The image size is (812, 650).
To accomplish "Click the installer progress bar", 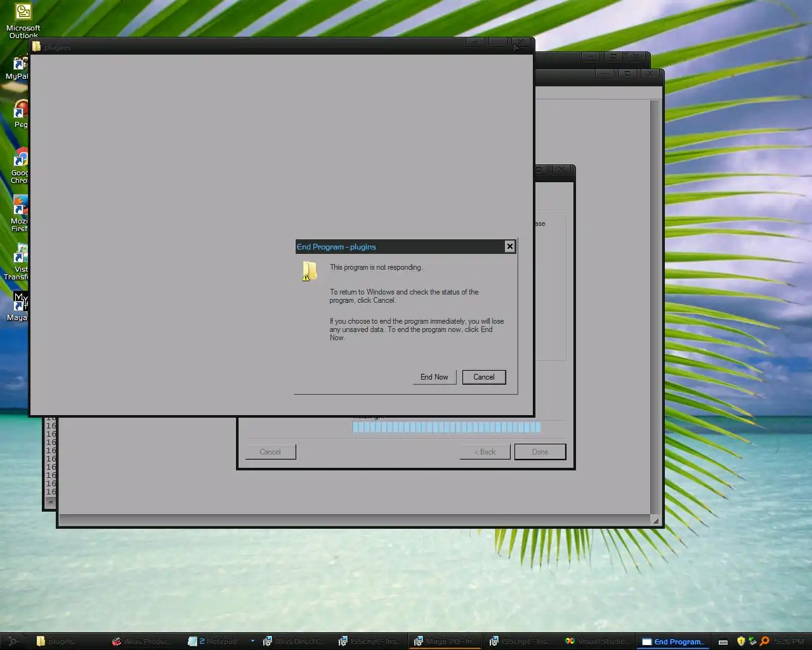I will coord(447,427).
